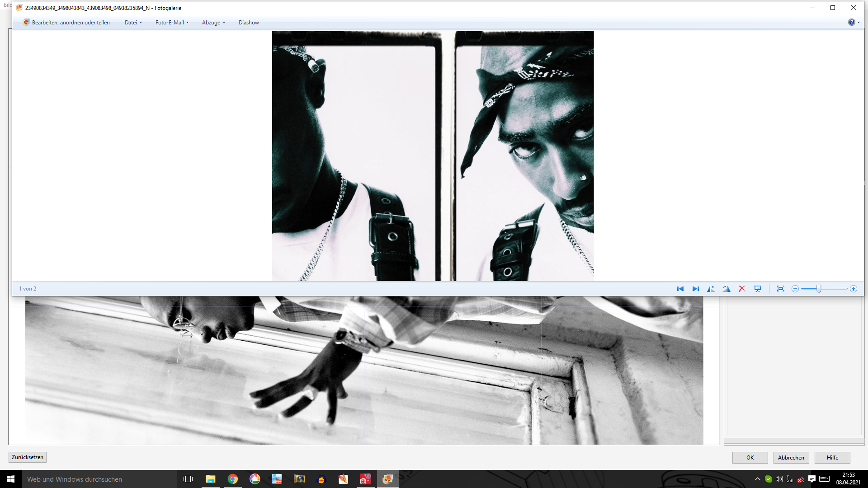This screenshot has height=488, width=868.
Task: Click the Abbrechen button
Action: (791, 458)
